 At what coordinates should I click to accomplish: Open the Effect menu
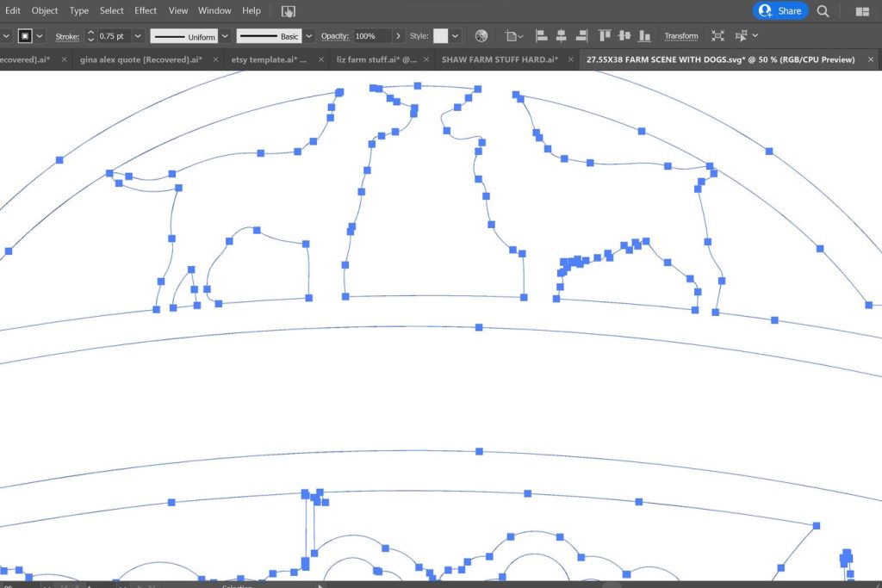(146, 10)
